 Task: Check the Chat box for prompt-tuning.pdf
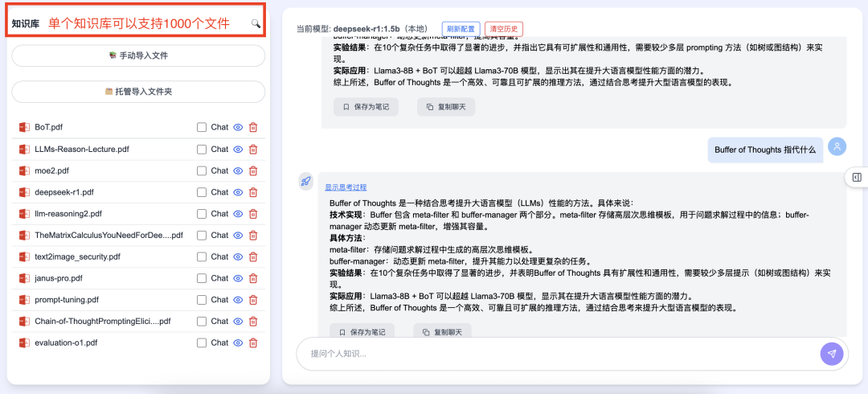point(202,300)
